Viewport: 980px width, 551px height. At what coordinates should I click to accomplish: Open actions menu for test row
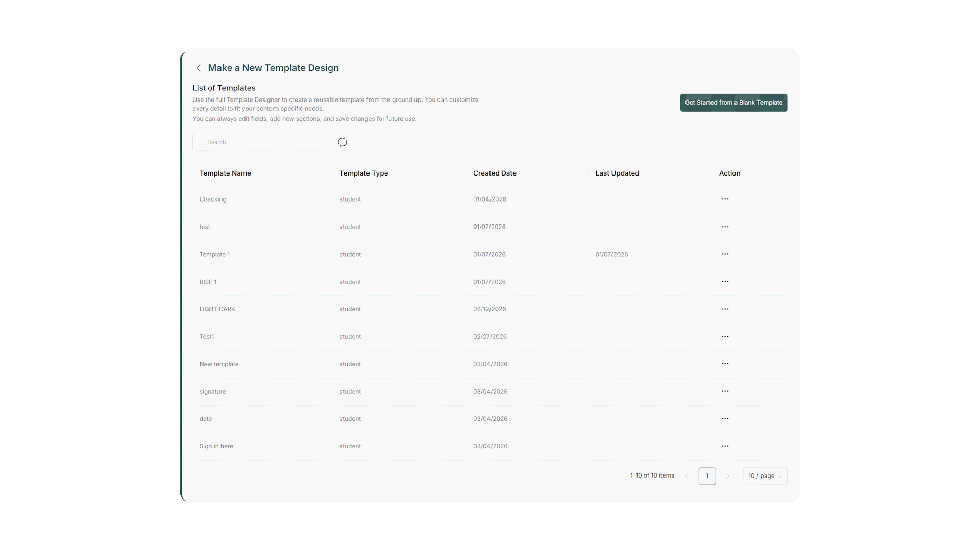725,227
